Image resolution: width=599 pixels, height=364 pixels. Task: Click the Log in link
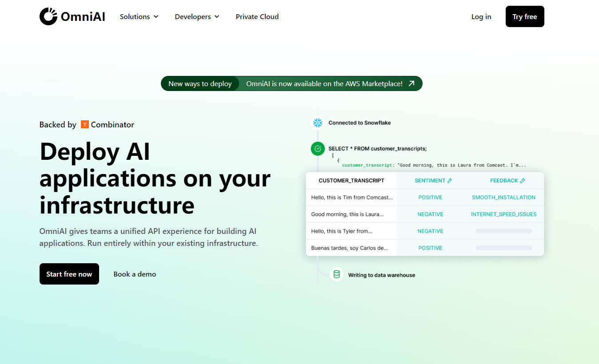481,16
